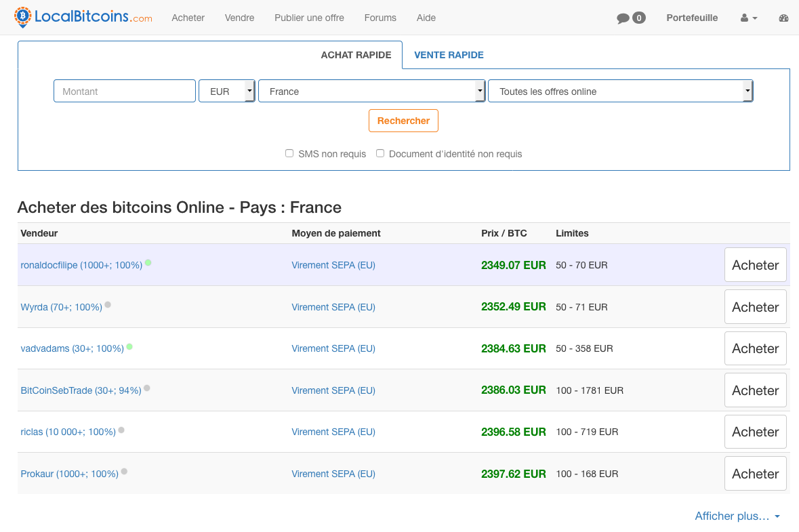
Task: Expand Toutes les offres online dropdown
Action: pyautogui.click(x=621, y=91)
